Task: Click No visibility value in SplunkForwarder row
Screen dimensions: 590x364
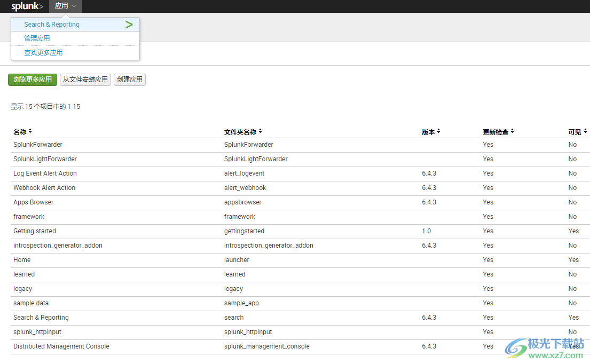Action: click(572, 145)
